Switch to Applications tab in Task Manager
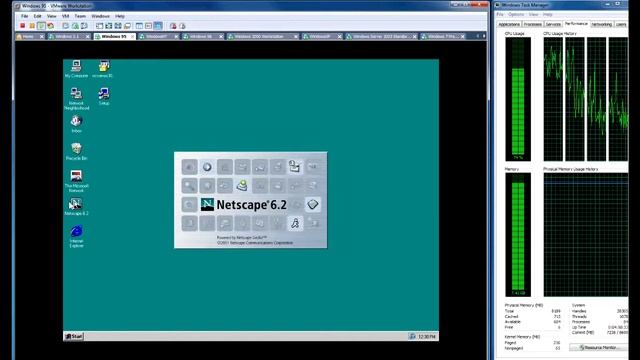640x360 pixels. (x=509, y=24)
